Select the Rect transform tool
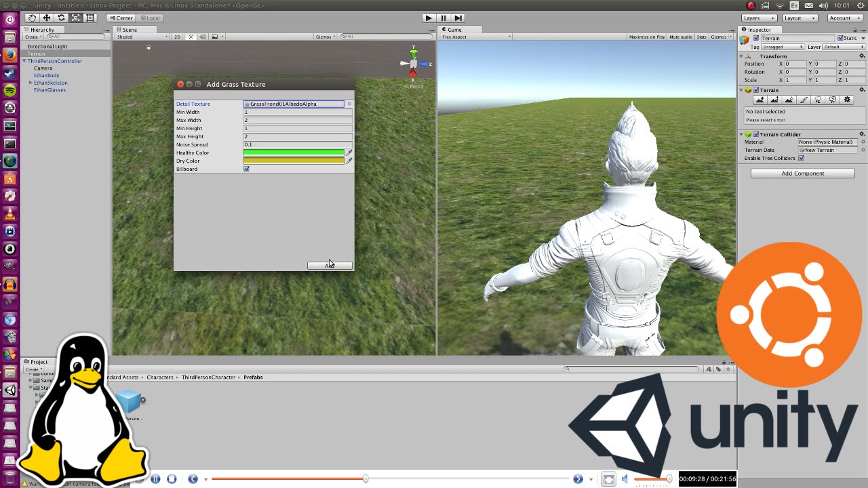This screenshot has width=868, height=488. pos(90,18)
